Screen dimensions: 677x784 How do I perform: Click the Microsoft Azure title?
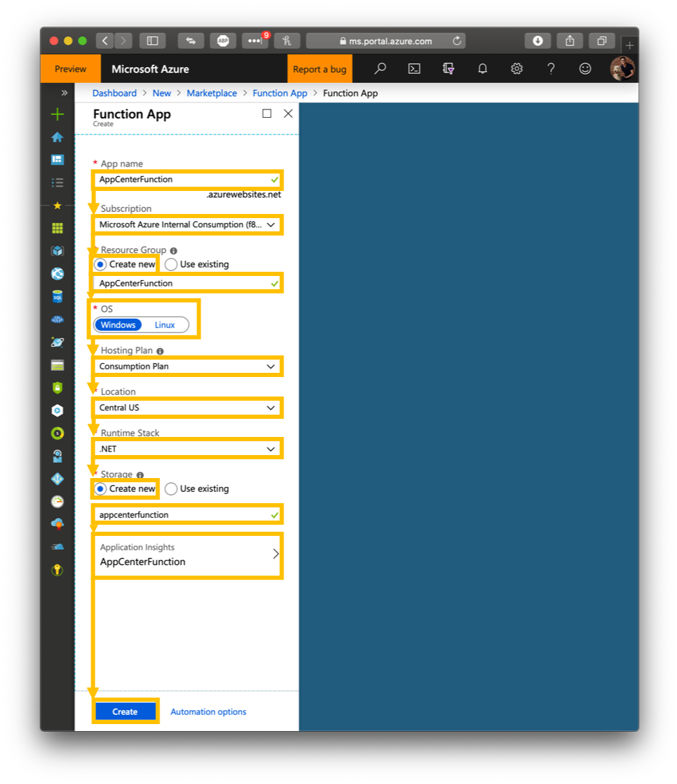pos(150,69)
